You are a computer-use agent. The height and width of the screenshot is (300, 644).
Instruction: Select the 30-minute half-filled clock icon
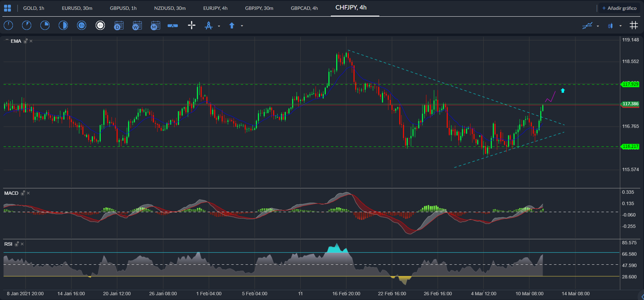point(63,25)
